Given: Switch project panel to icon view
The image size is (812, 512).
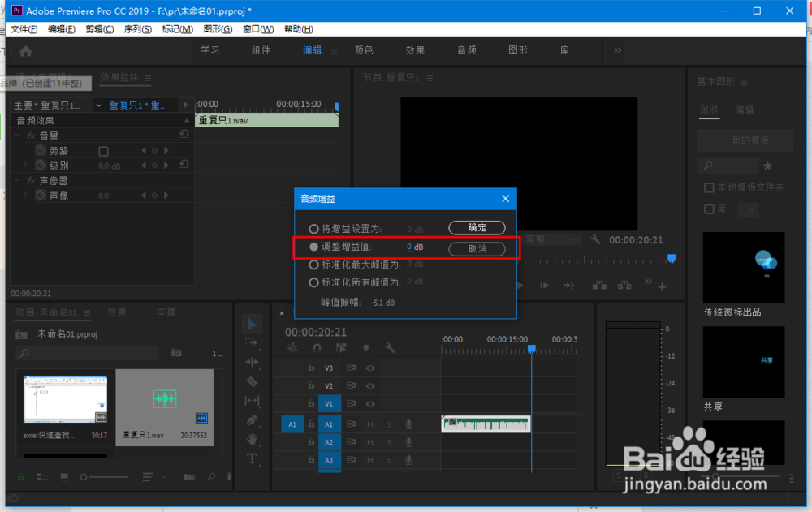Looking at the screenshot, I should point(64,477).
